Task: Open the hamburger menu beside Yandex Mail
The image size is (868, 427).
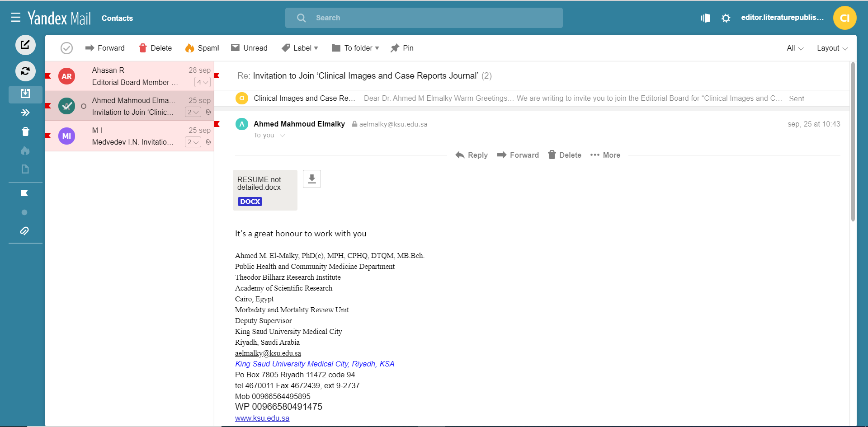Action: (x=16, y=18)
